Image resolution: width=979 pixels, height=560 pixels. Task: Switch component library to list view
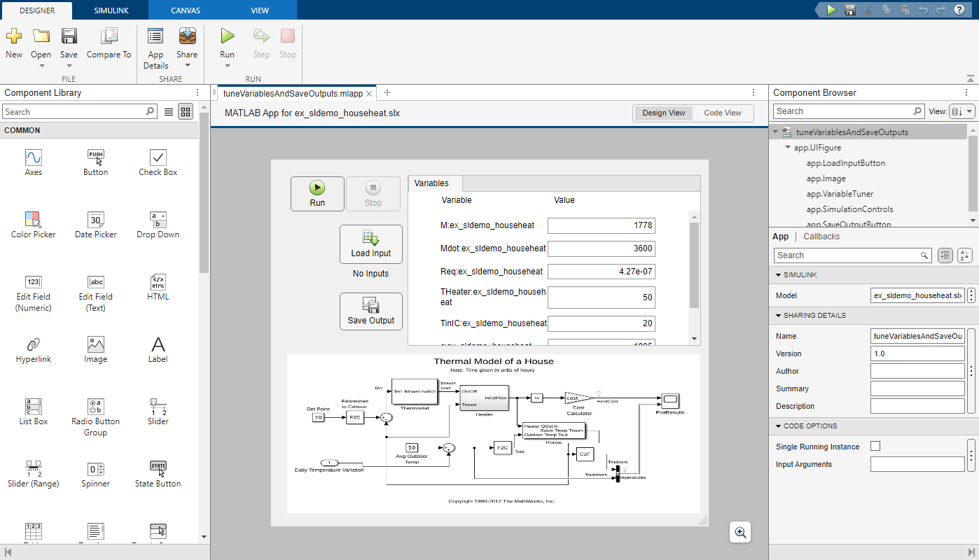point(169,112)
